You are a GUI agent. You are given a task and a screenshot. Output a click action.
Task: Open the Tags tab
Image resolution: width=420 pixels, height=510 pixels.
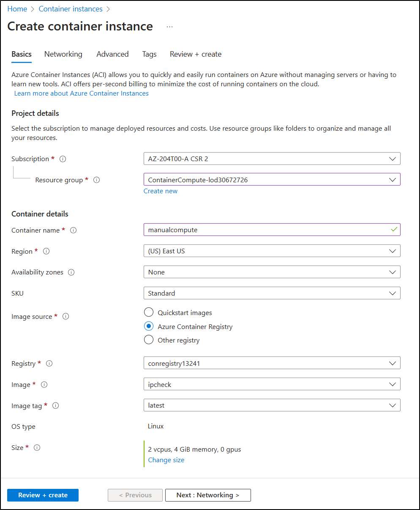tap(149, 54)
